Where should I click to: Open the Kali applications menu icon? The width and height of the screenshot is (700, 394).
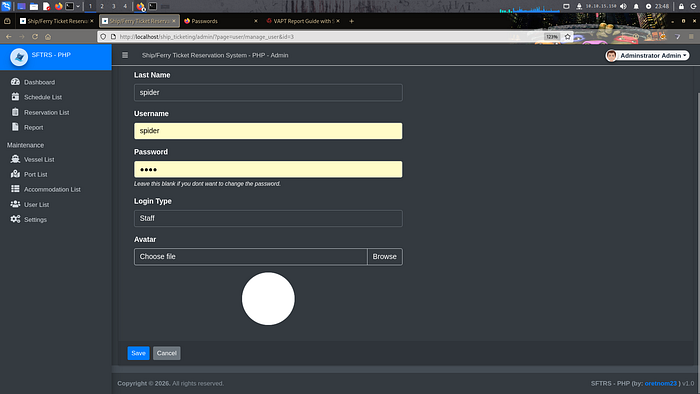pyautogui.click(x=6, y=6)
